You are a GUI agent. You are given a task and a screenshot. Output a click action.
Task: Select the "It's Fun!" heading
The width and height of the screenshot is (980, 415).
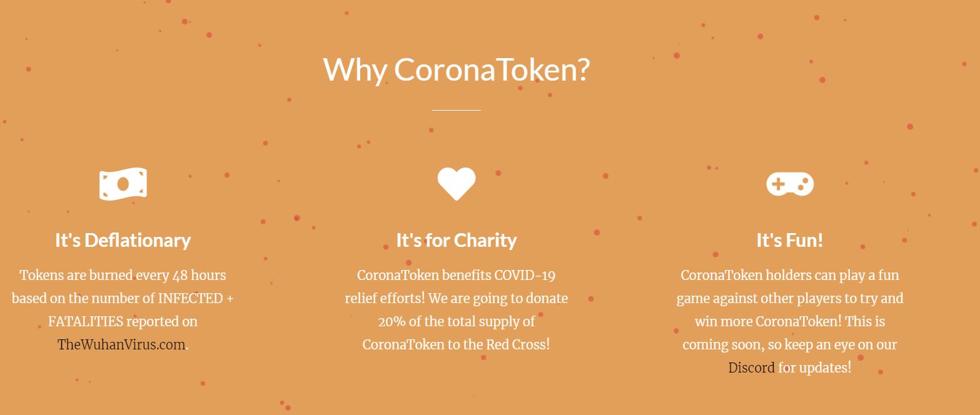point(790,240)
